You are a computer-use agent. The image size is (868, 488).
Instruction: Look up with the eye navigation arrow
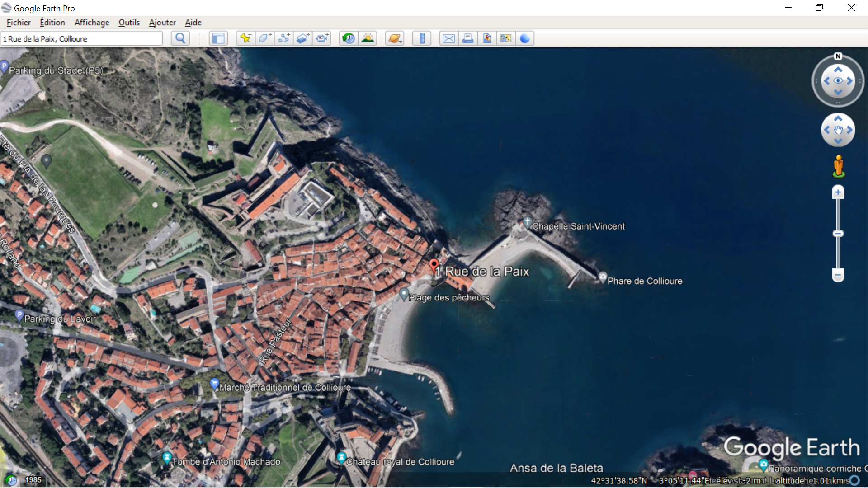838,70
